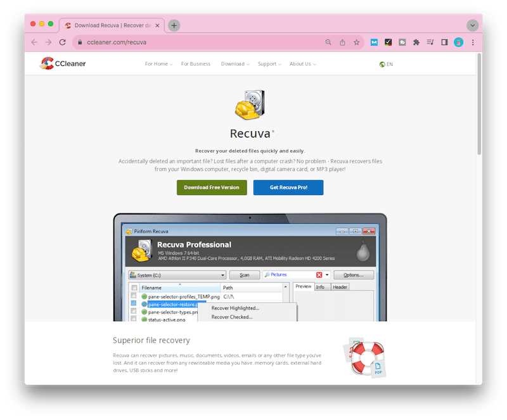Click the Superior file recovery heading
This screenshot has width=507, height=420.
click(x=151, y=340)
